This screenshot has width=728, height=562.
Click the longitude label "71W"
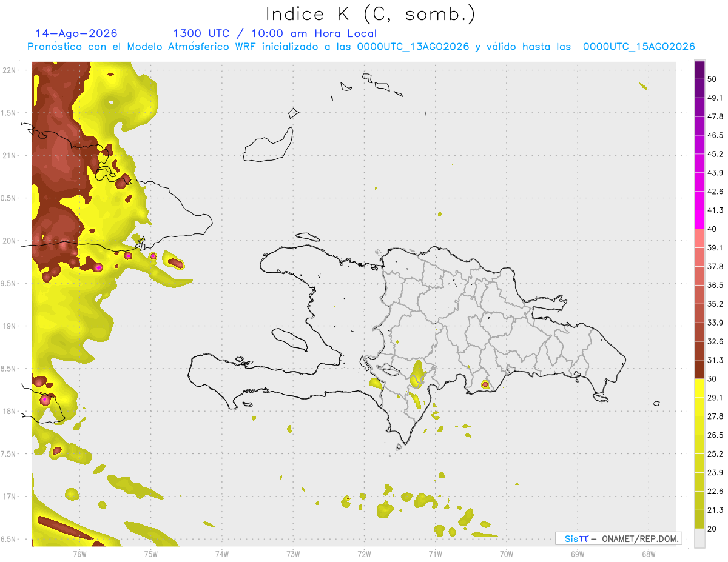coord(435,554)
